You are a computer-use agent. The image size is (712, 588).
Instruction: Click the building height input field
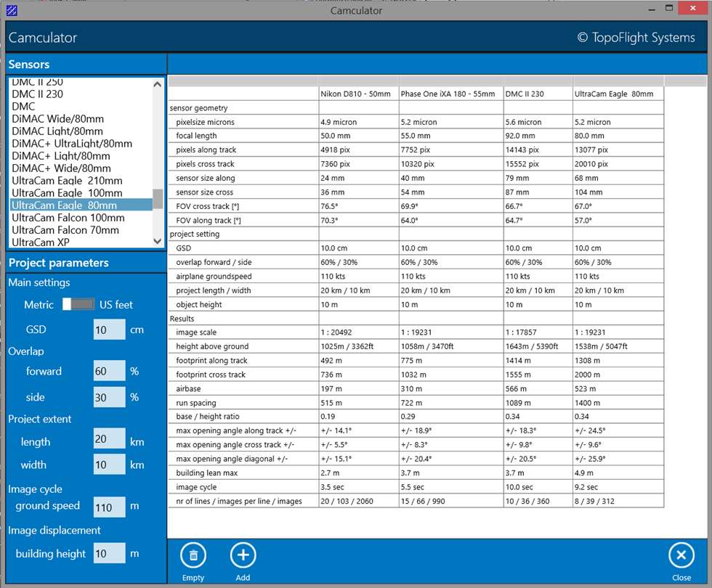coord(110,553)
